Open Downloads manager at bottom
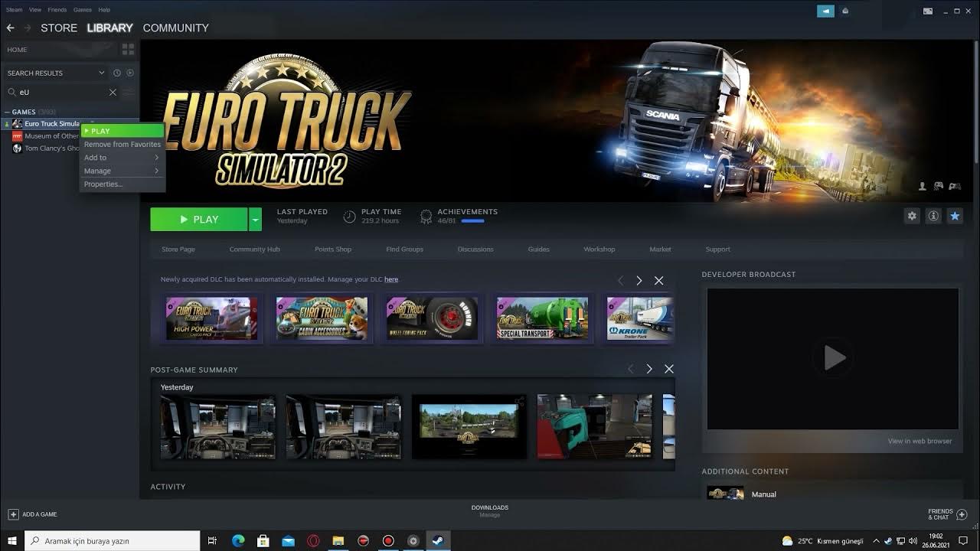The image size is (980, 551). tap(490, 510)
